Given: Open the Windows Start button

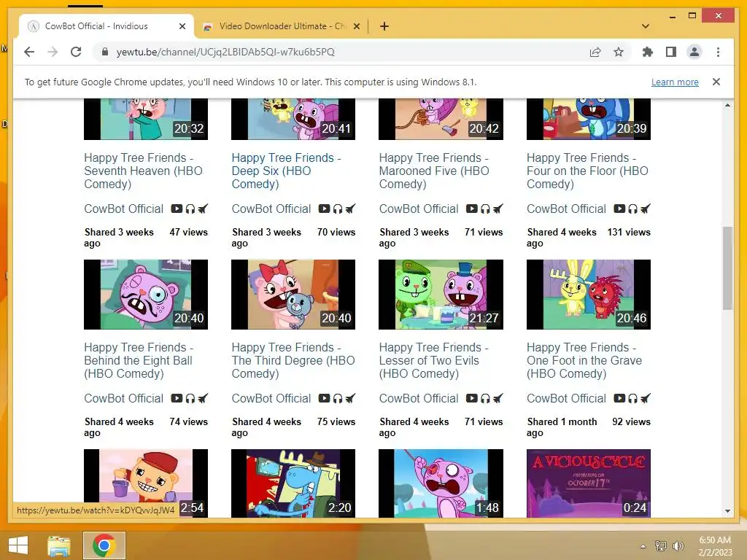Looking at the screenshot, I should tap(18, 545).
